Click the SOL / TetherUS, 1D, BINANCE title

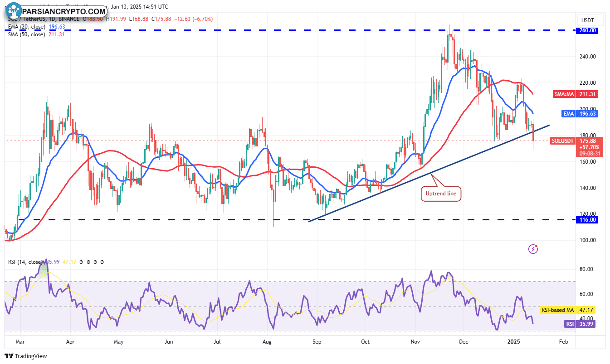pos(44,19)
